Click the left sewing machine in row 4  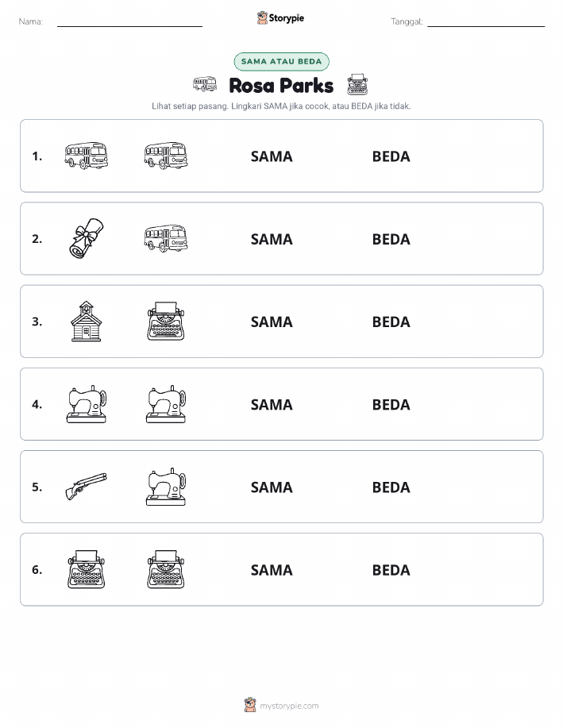click(x=87, y=404)
